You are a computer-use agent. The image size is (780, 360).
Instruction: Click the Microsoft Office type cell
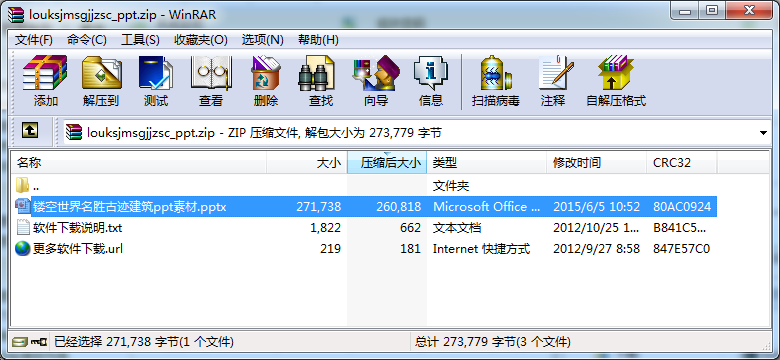pyautogui.click(x=487, y=207)
